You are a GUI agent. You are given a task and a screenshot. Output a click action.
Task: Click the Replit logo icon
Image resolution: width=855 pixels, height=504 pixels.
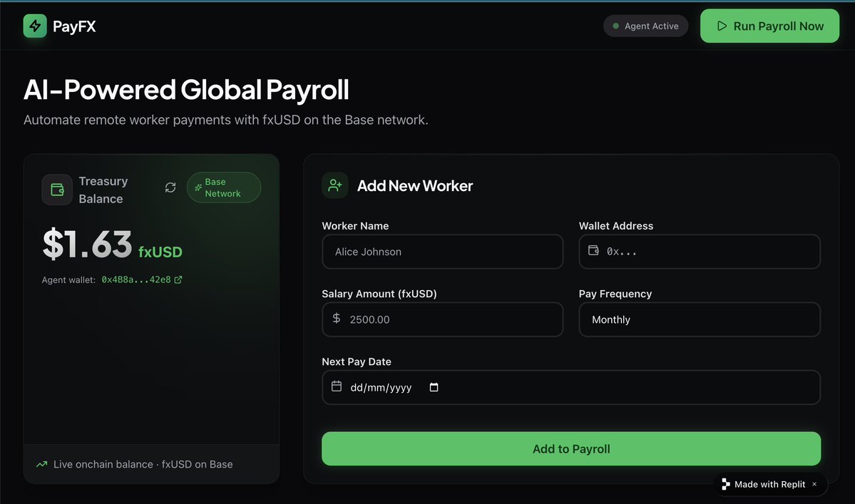[x=726, y=484]
